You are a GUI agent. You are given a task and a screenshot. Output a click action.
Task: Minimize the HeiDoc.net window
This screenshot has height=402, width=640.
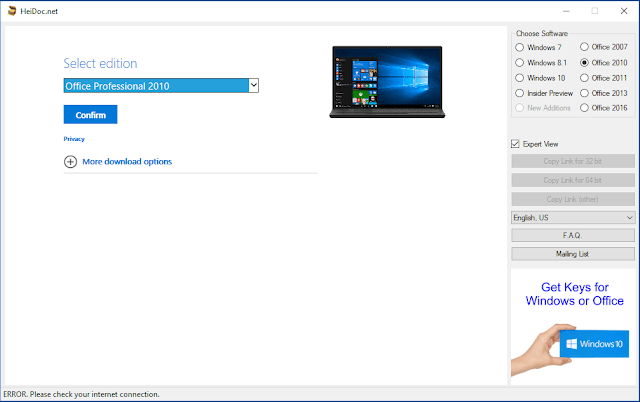pos(566,11)
